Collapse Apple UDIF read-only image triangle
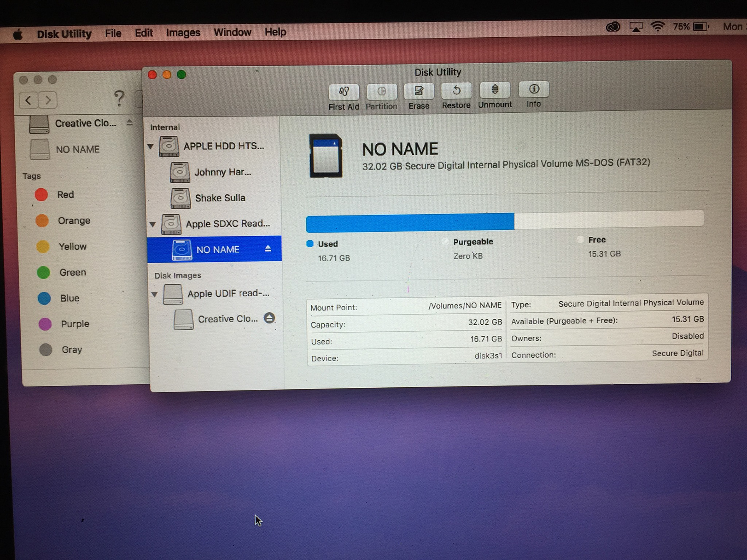747x560 pixels. (x=154, y=294)
